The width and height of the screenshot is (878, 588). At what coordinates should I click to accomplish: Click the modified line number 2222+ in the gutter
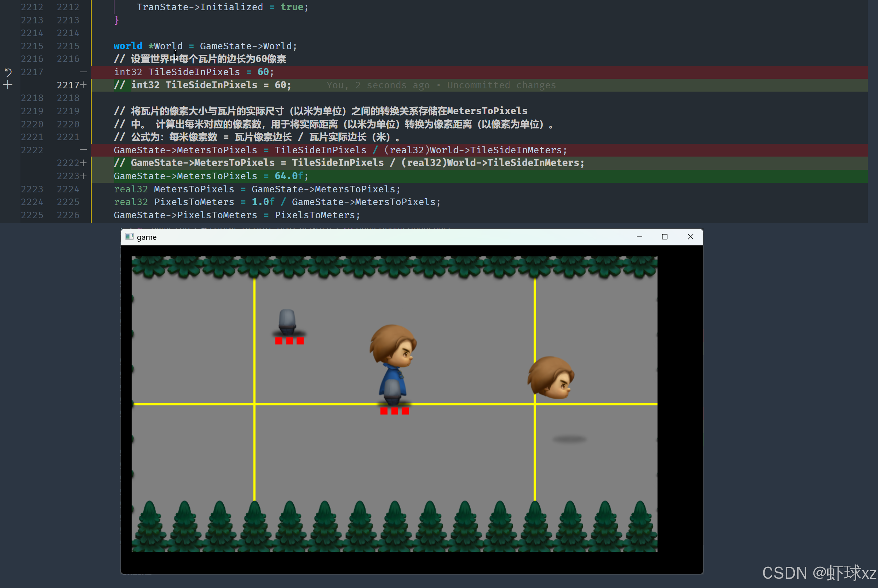(x=72, y=163)
